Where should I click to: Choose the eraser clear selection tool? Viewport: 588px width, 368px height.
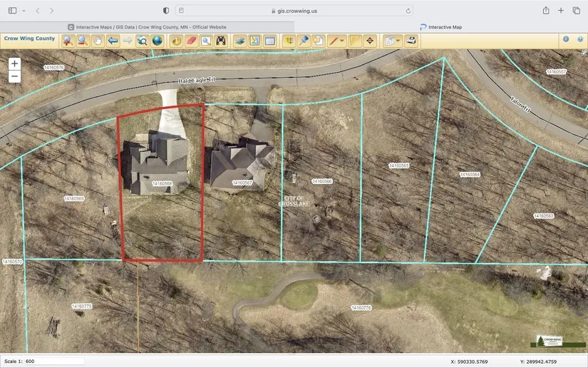[191, 41]
